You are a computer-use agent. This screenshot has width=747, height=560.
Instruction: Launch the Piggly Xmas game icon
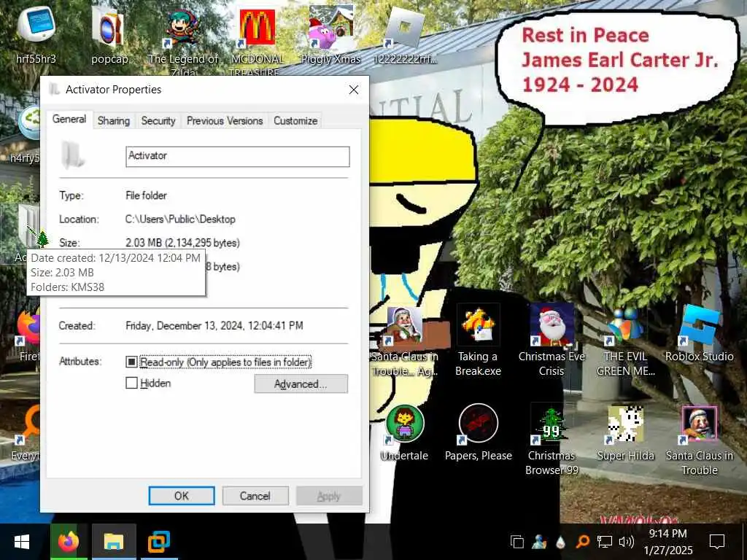[x=330, y=36]
